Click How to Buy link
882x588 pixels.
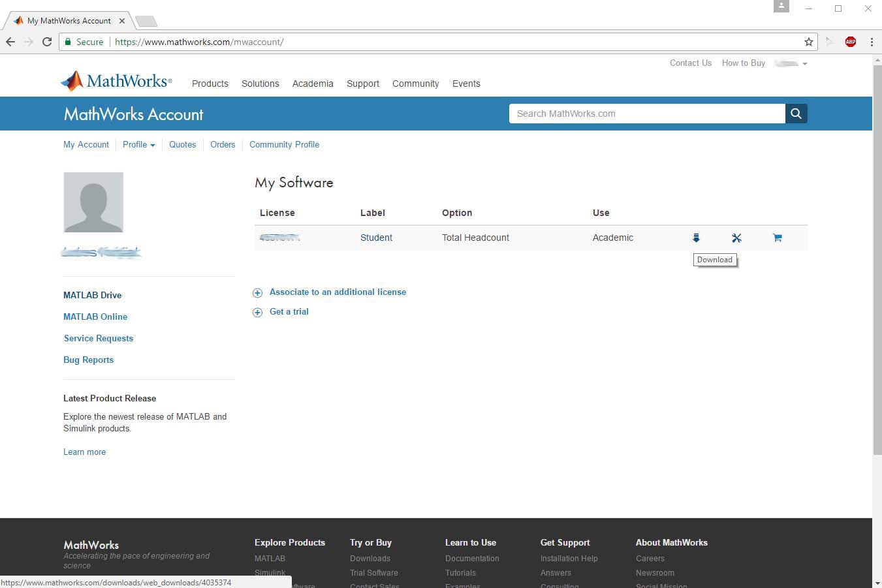744,63
